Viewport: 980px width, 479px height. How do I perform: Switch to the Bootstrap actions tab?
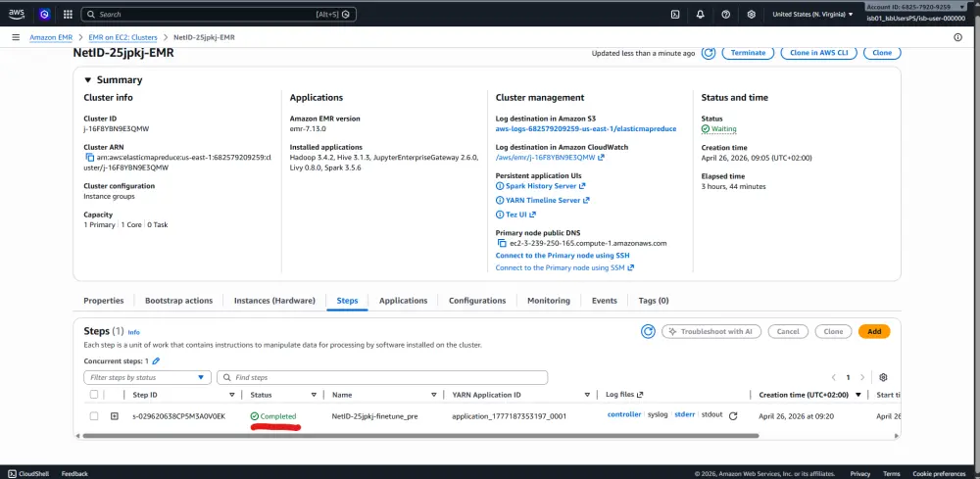[178, 301]
